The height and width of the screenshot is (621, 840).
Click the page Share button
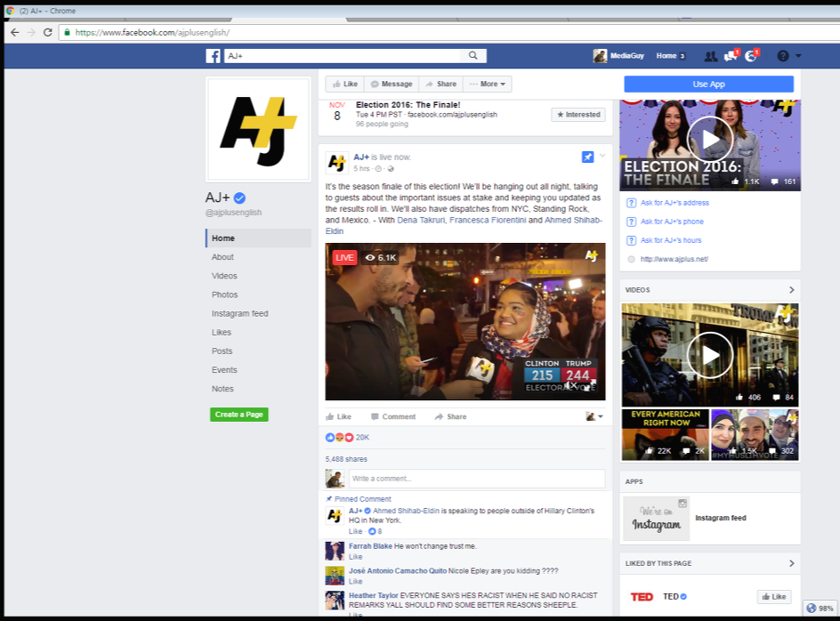[440, 85]
